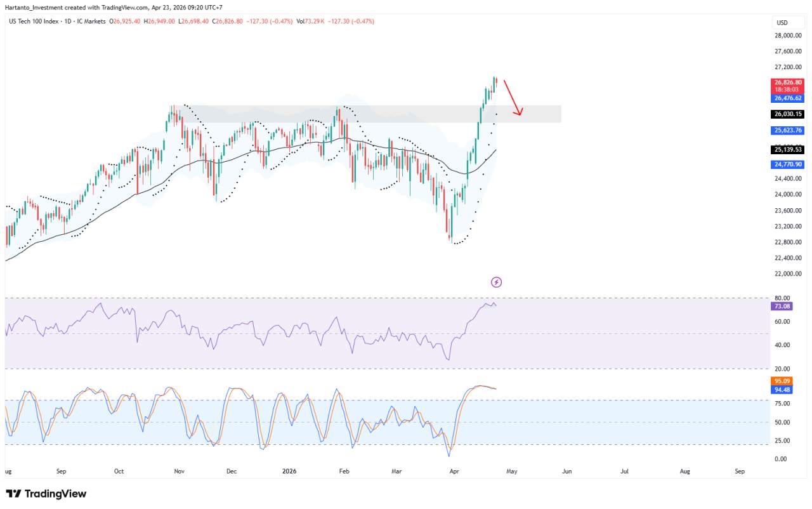The height and width of the screenshot is (509, 812).
Task: Click the purple RSI value 73.08
Action: pos(782,307)
